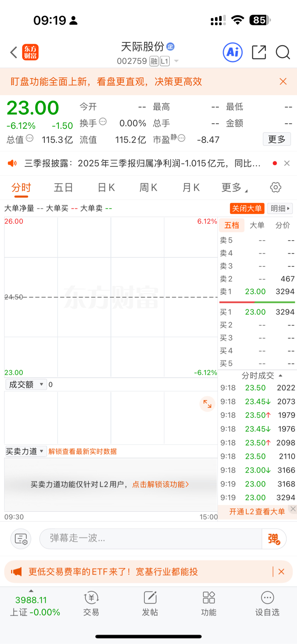Close the ETF promotion banner

coord(282,572)
